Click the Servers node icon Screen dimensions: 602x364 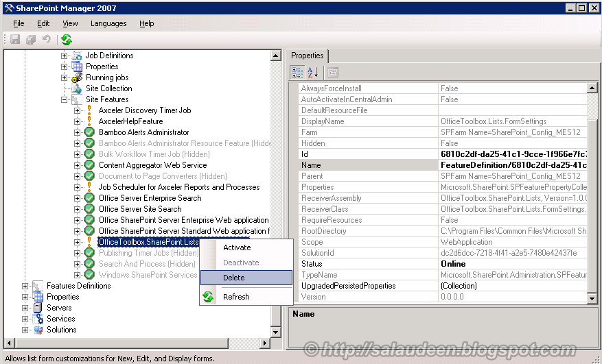[38, 308]
